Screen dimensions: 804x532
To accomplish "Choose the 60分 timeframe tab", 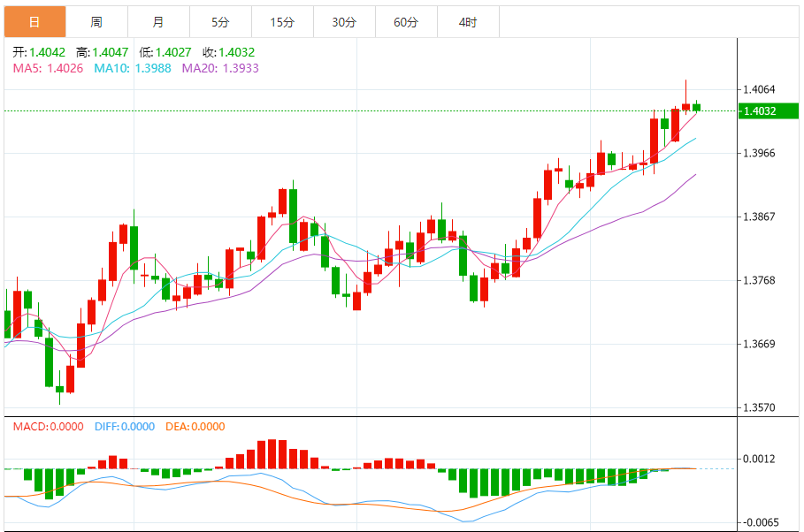I will coord(406,22).
